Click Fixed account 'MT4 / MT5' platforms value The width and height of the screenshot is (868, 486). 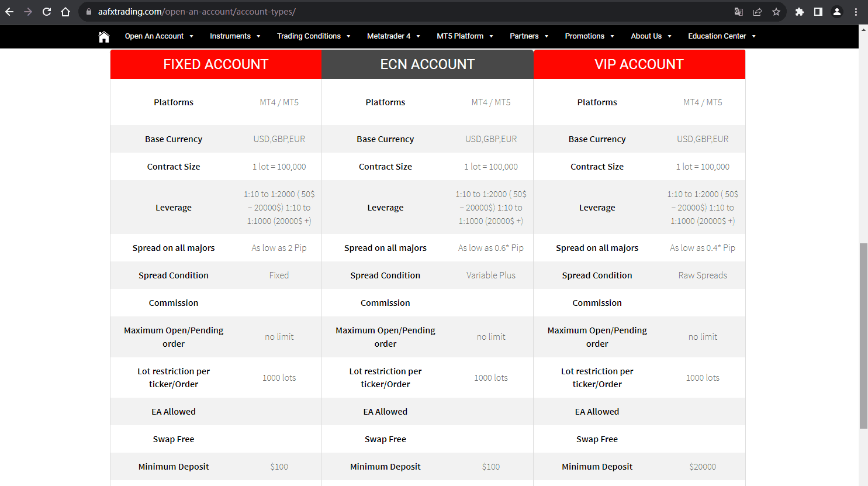279,102
